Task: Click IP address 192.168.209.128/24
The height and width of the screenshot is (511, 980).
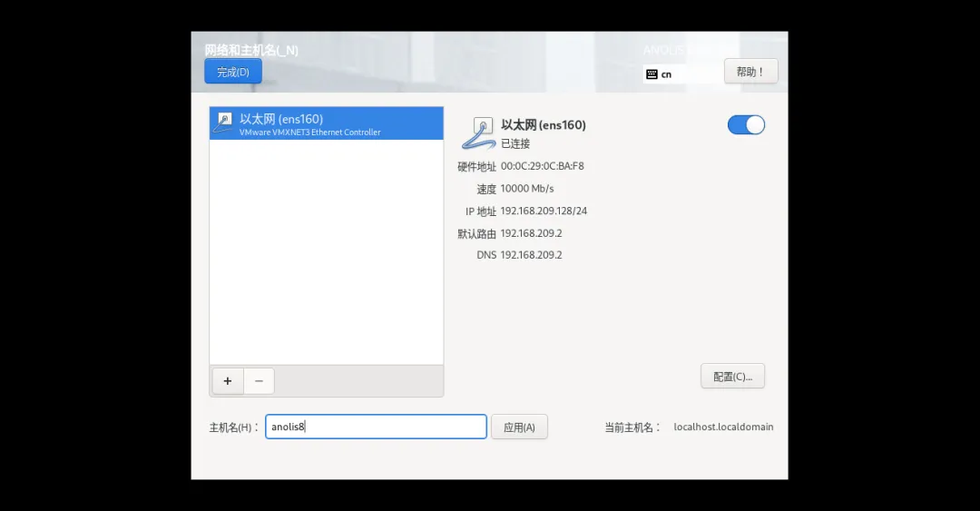Action: point(544,211)
